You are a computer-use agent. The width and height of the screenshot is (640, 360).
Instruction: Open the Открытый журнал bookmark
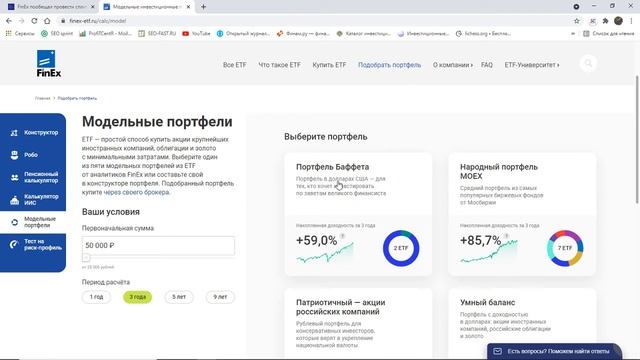coord(243,33)
